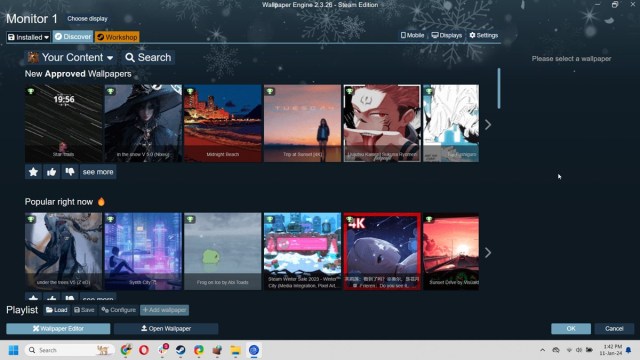The height and width of the screenshot is (360, 640).
Task: Click the Cancel button
Action: click(614, 329)
